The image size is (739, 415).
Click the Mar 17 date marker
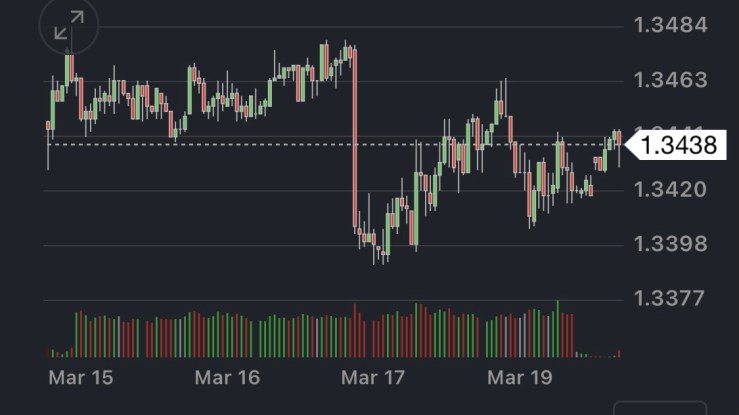tap(373, 377)
